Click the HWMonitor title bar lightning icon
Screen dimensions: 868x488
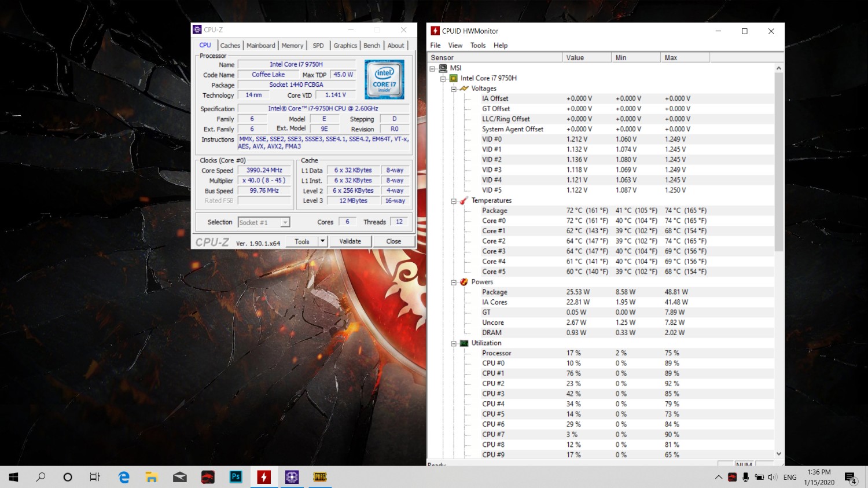[435, 31]
